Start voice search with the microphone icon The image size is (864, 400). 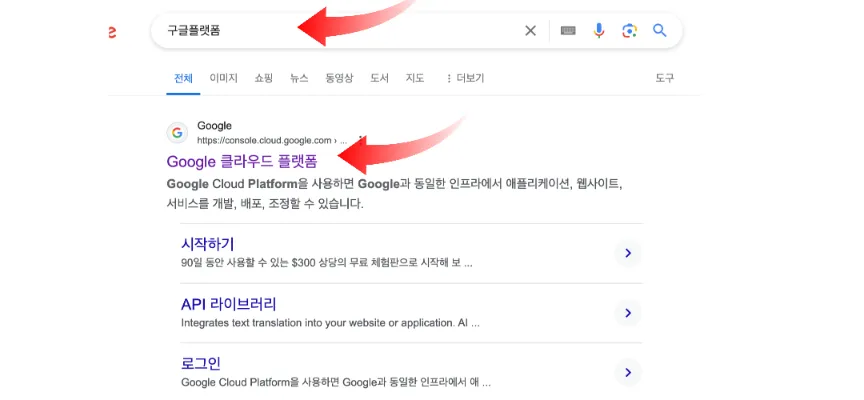[x=599, y=31]
